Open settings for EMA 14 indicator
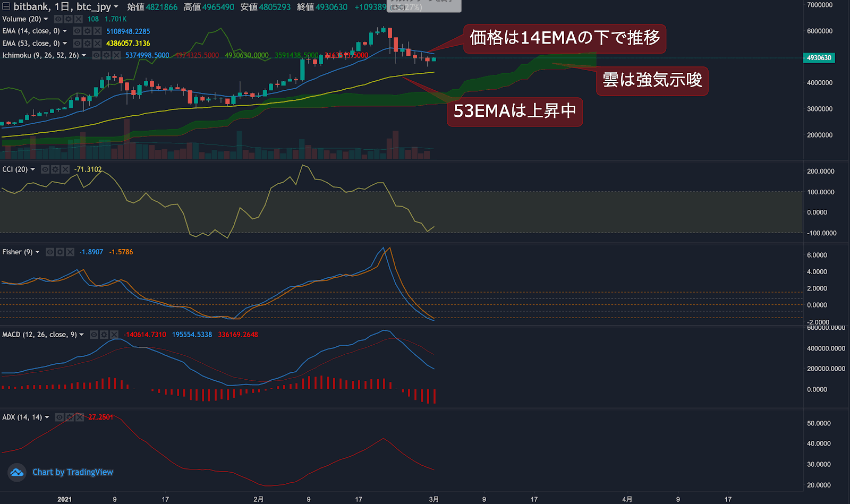Screen dimensions: 850x504 coord(87,31)
